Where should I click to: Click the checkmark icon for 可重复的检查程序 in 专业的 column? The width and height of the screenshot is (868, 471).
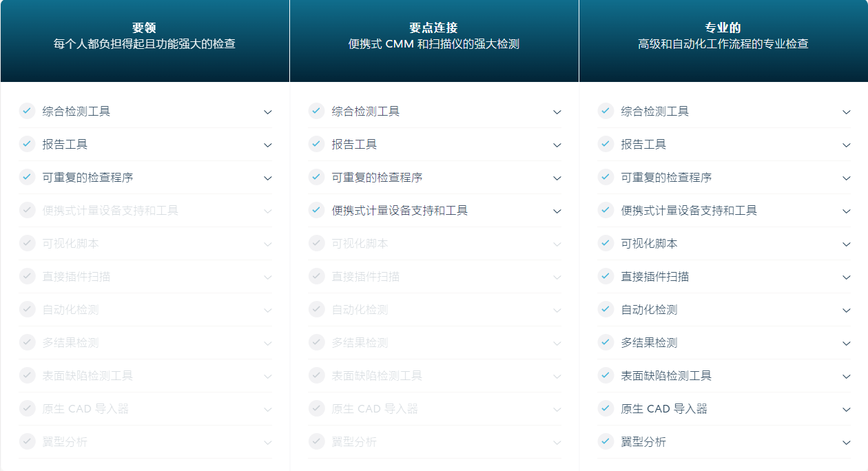(x=606, y=178)
